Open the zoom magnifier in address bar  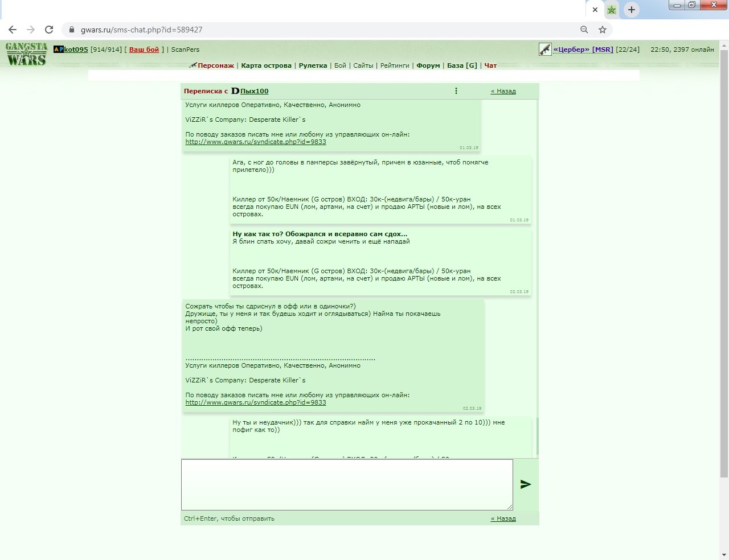click(x=584, y=30)
